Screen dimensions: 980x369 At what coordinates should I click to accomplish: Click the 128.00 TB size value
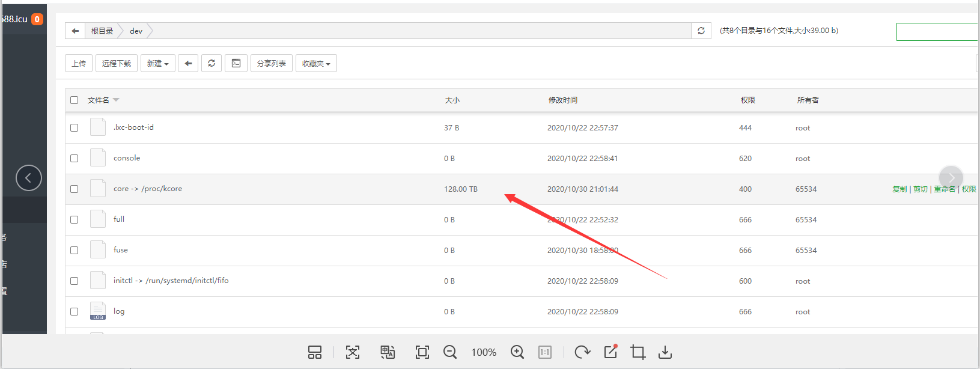tap(461, 189)
